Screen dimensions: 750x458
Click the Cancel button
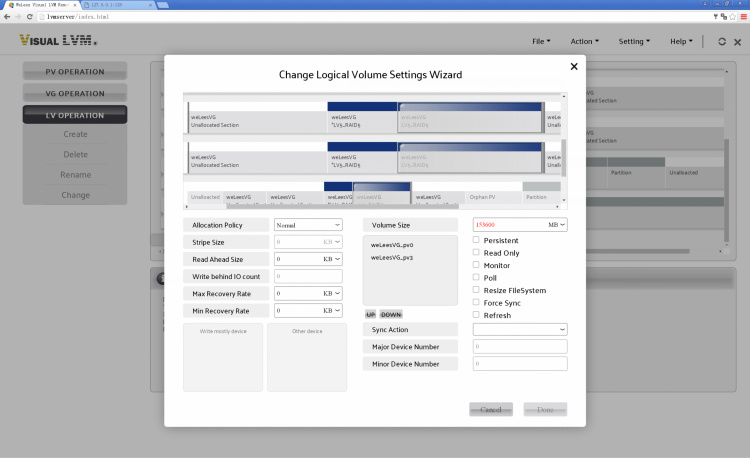pyautogui.click(x=491, y=410)
